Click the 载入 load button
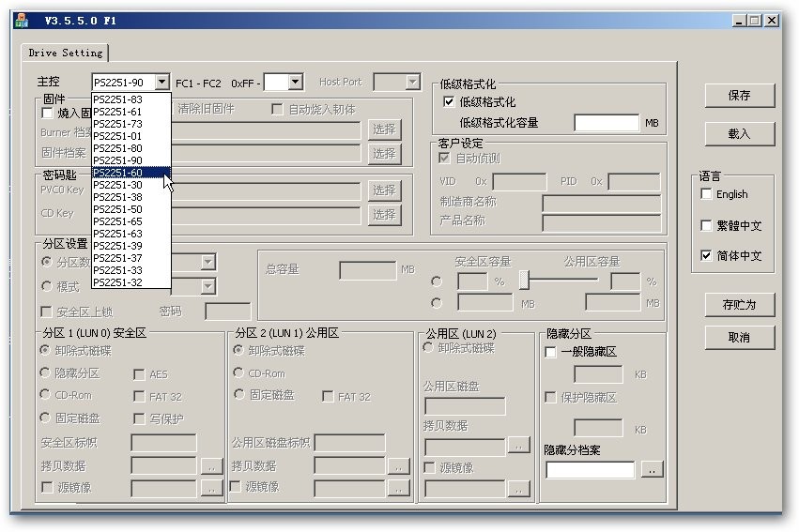The height and width of the screenshot is (532, 799). pyautogui.click(x=739, y=133)
